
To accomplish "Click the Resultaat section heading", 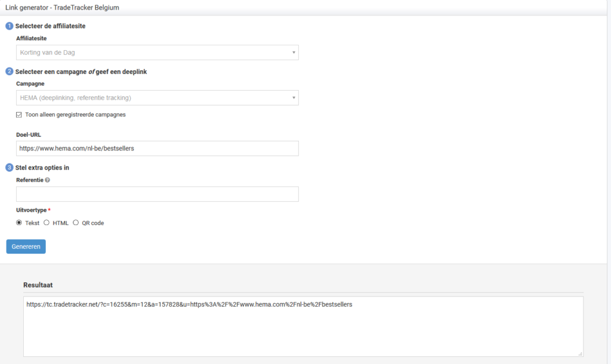I will tap(38, 285).
